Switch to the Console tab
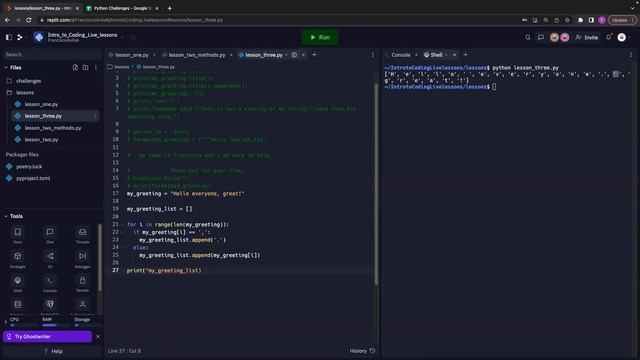Viewport: 640px width, 360px height. (x=400, y=55)
